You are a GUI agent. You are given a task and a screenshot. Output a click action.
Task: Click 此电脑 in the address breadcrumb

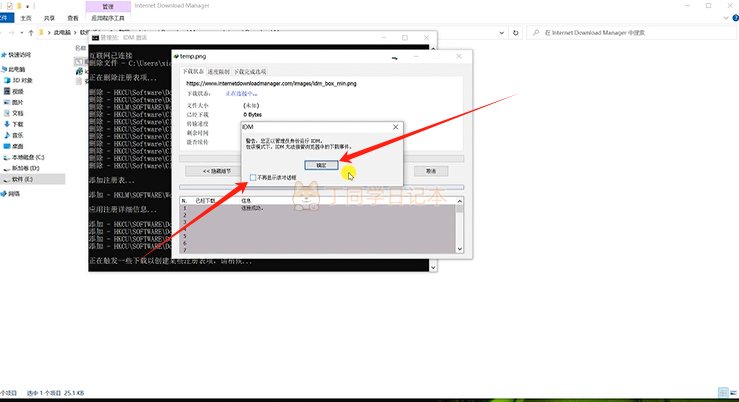coord(62,33)
